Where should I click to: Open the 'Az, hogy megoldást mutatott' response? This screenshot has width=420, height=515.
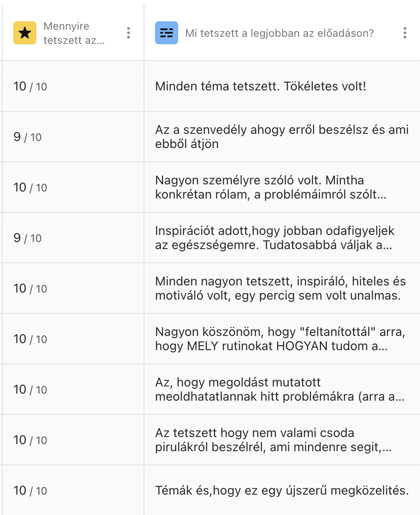coord(279,389)
